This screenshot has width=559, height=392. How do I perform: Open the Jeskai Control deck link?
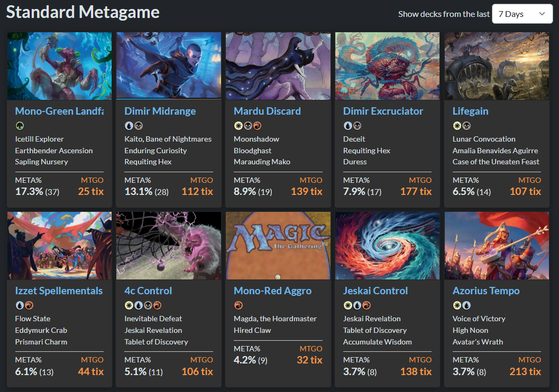click(375, 291)
